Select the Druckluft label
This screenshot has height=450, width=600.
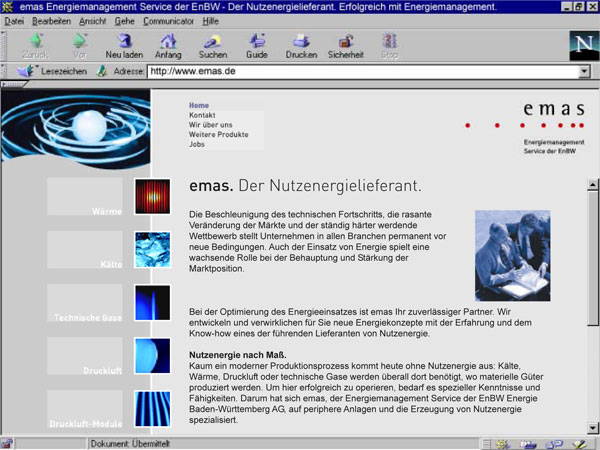(103, 371)
